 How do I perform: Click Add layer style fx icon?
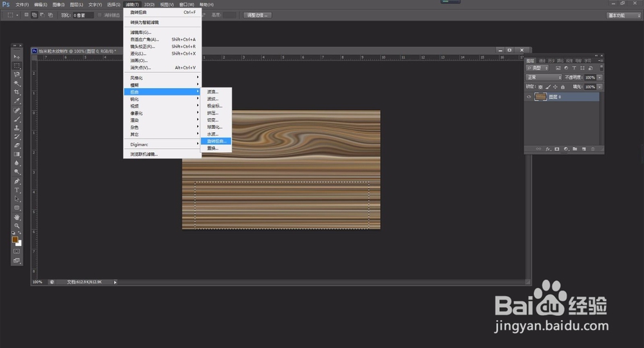[548, 149]
